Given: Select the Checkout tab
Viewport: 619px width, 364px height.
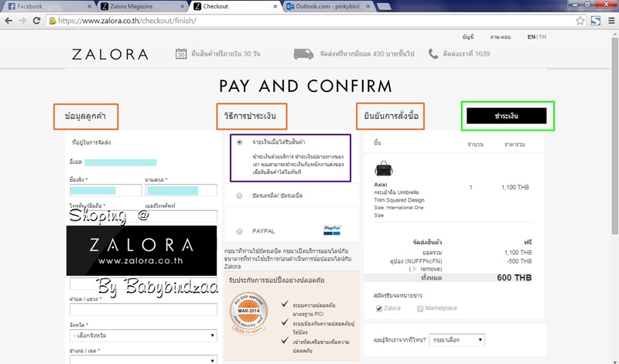Looking at the screenshot, I should pyautogui.click(x=234, y=6).
